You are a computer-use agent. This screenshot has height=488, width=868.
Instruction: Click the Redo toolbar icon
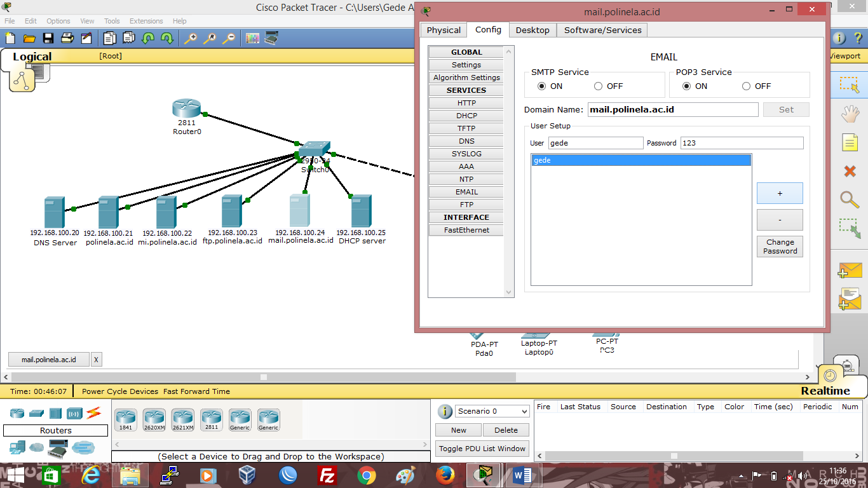pyautogui.click(x=167, y=38)
